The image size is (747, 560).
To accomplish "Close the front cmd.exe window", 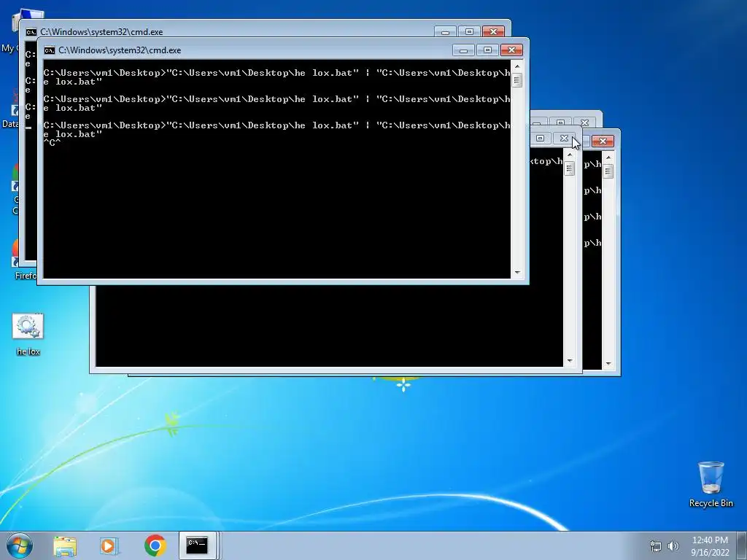I will point(511,50).
